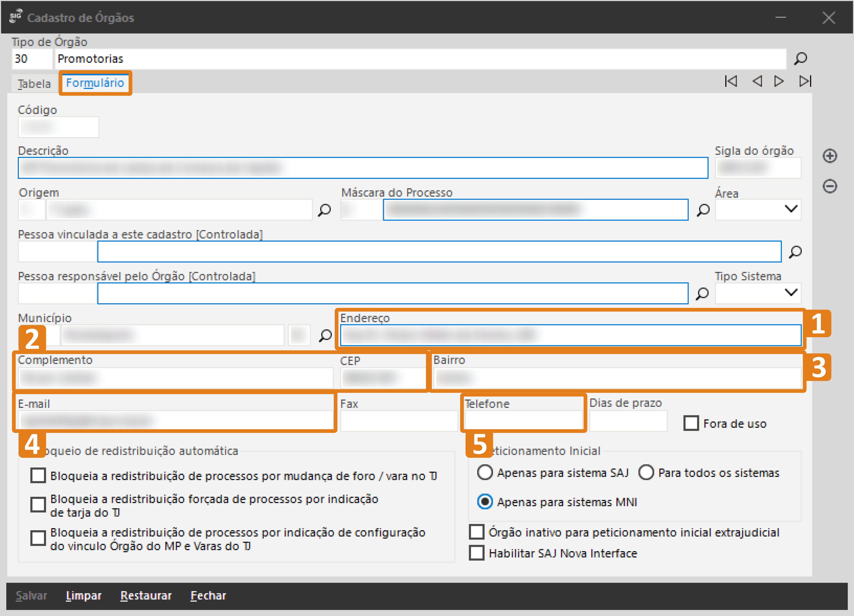854x616 pixels.
Task: Go to first record navigation arrow
Action: [x=731, y=81]
